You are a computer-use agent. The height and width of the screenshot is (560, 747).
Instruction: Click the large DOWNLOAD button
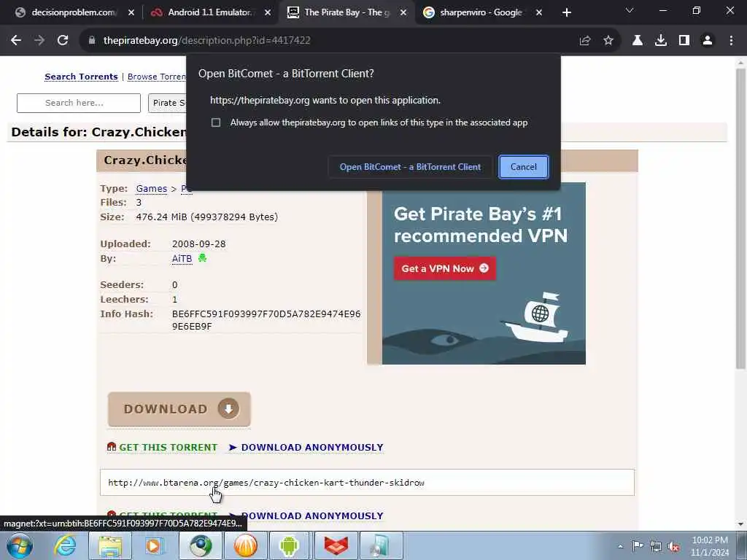pyautogui.click(x=179, y=409)
